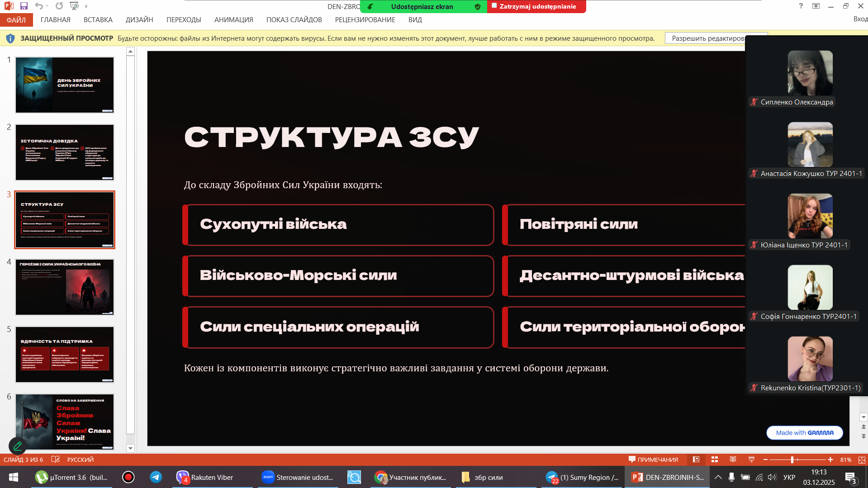Expand hidden system tray icons chevron

click(x=718, y=477)
